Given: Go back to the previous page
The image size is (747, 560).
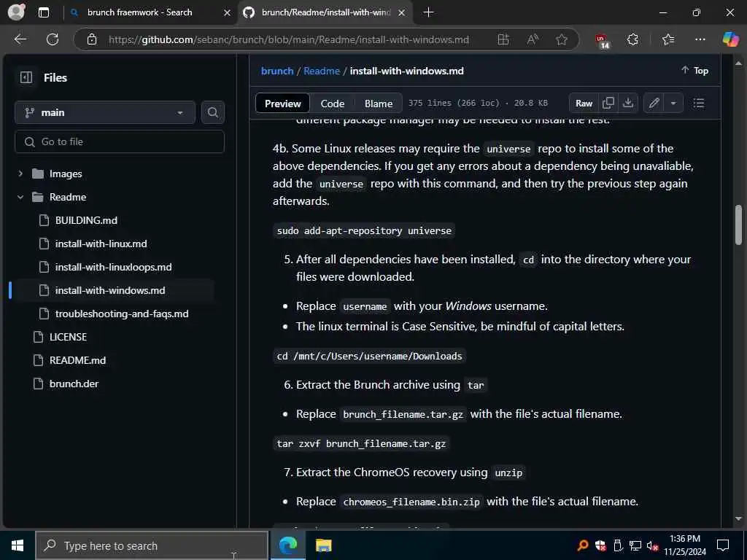Looking at the screenshot, I should tap(20, 39).
